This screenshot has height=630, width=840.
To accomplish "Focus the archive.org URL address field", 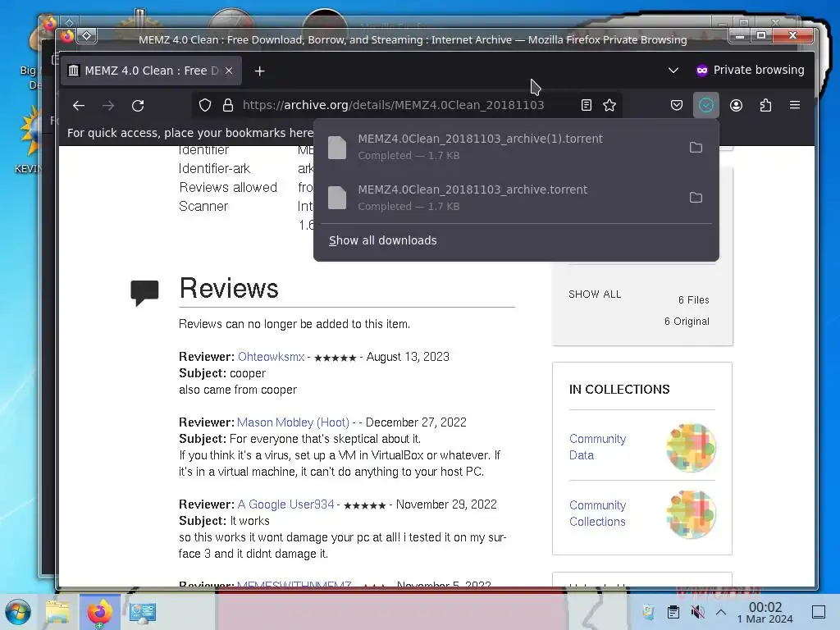I will (x=393, y=105).
